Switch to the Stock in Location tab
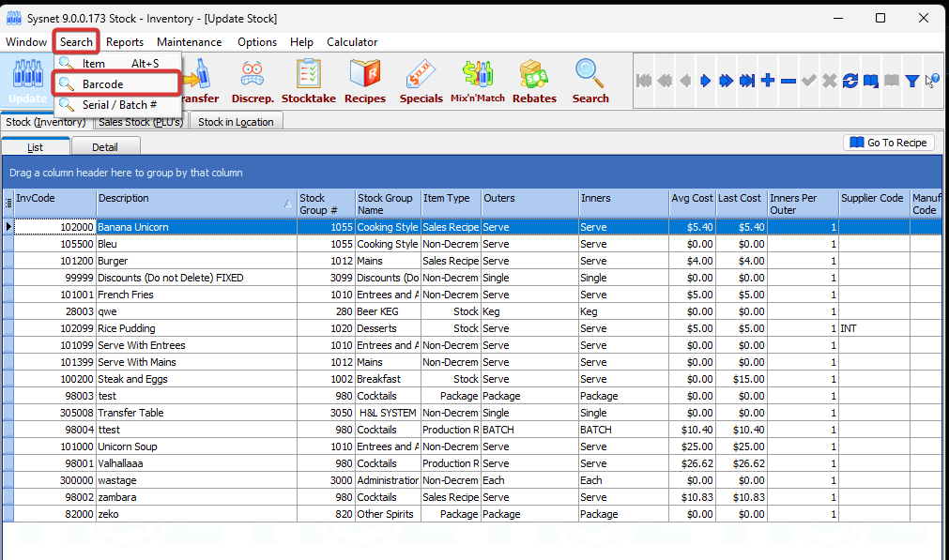 click(x=236, y=122)
